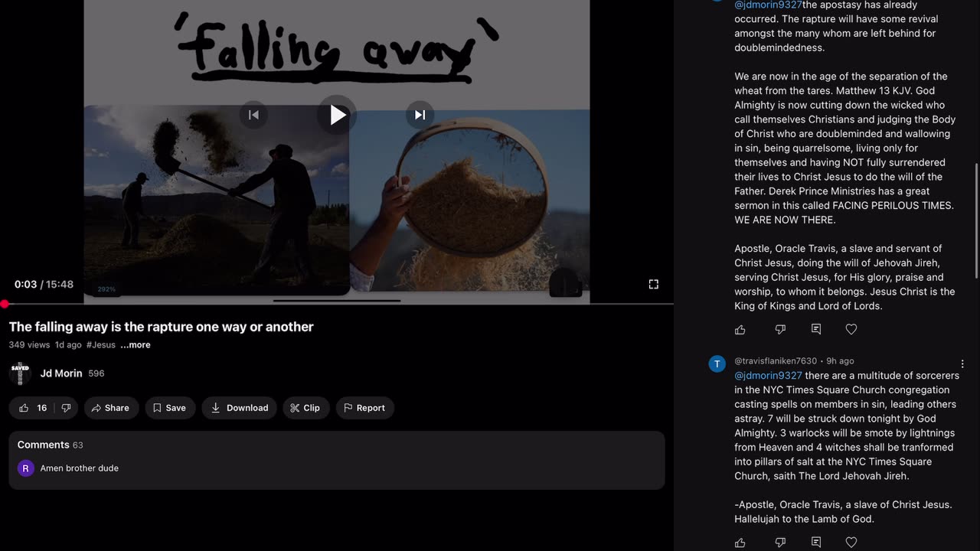This screenshot has height=551, width=980.
Task: Reply to the apostasy comment
Action: pyautogui.click(x=816, y=330)
